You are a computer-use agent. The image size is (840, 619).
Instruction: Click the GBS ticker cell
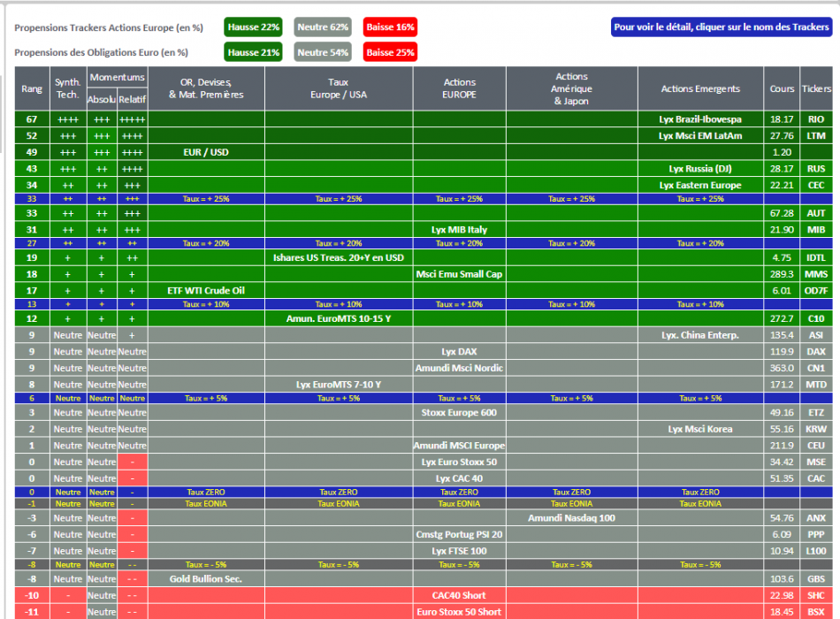pos(816,579)
